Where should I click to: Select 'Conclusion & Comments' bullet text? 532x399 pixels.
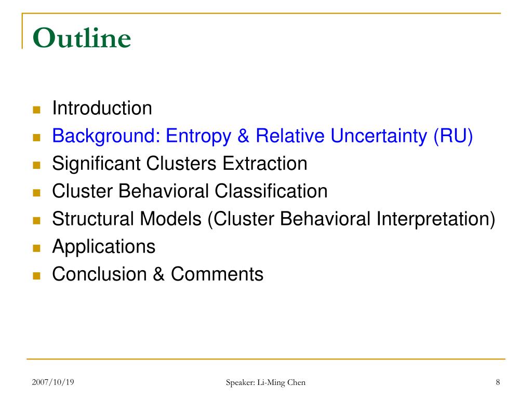click(x=158, y=274)
